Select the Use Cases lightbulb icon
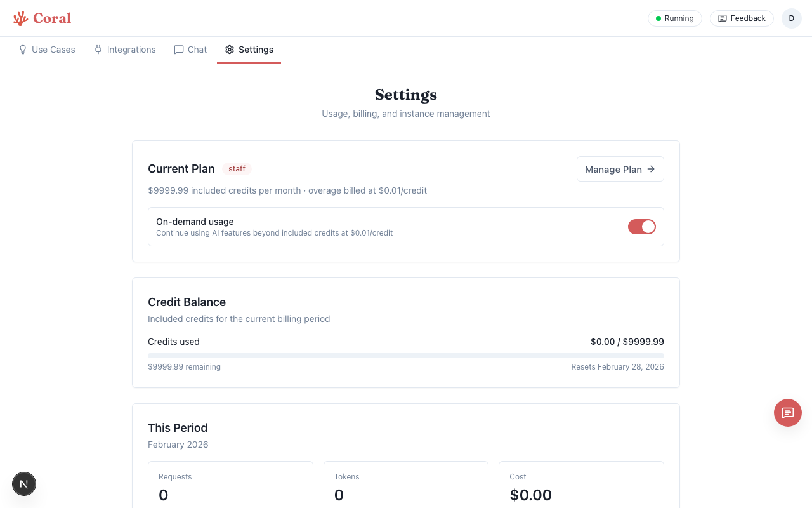This screenshot has height=508, width=812. (x=23, y=50)
